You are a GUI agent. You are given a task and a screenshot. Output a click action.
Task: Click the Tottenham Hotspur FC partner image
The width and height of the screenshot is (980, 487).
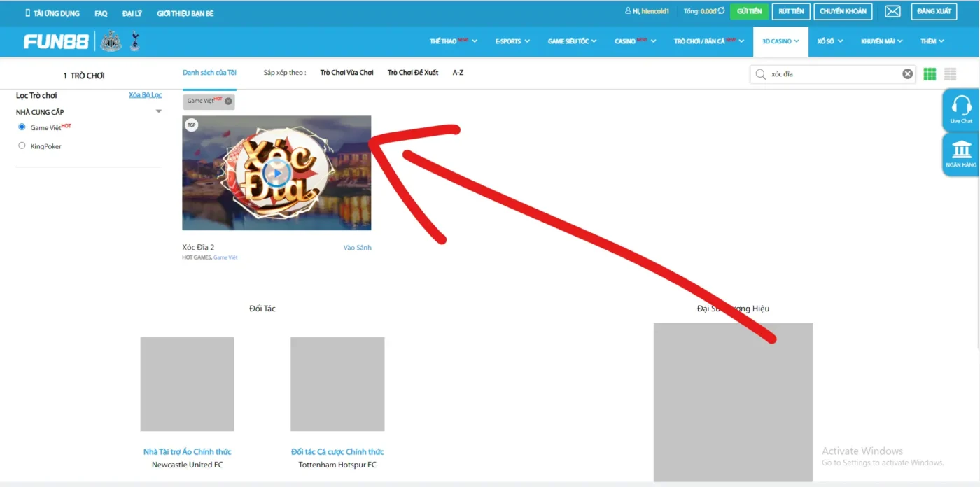tap(337, 384)
